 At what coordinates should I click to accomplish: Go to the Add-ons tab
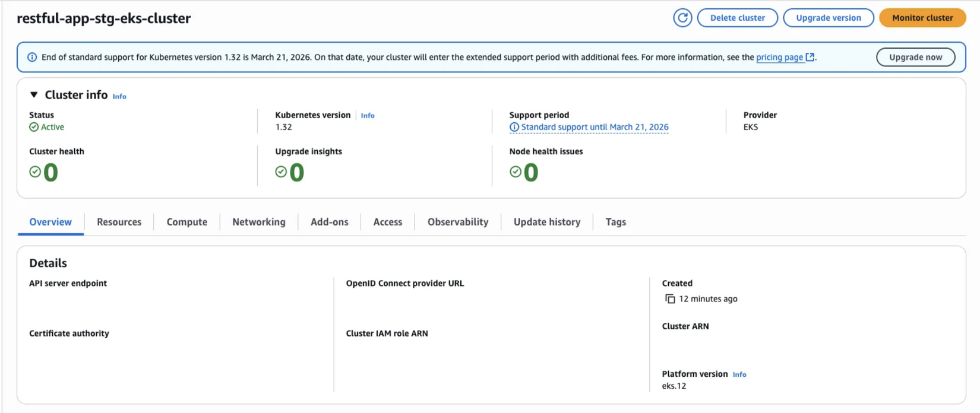[329, 222]
